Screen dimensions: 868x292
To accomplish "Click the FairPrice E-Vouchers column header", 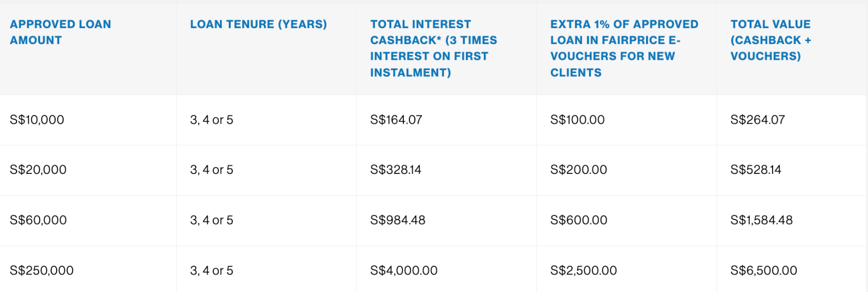I will click(624, 48).
